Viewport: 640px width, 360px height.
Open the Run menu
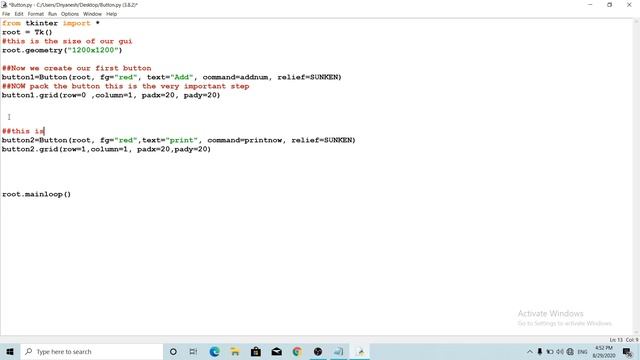coord(52,14)
